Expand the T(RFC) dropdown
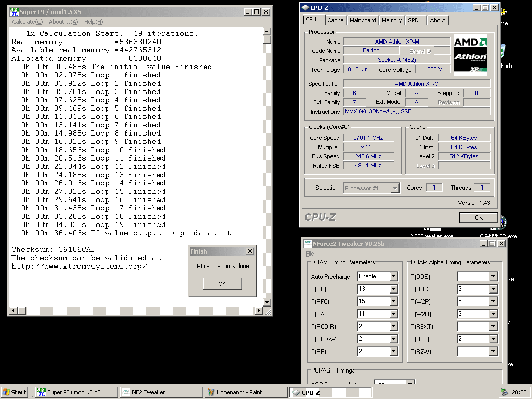This screenshot has height=399, width=532. 394,302
